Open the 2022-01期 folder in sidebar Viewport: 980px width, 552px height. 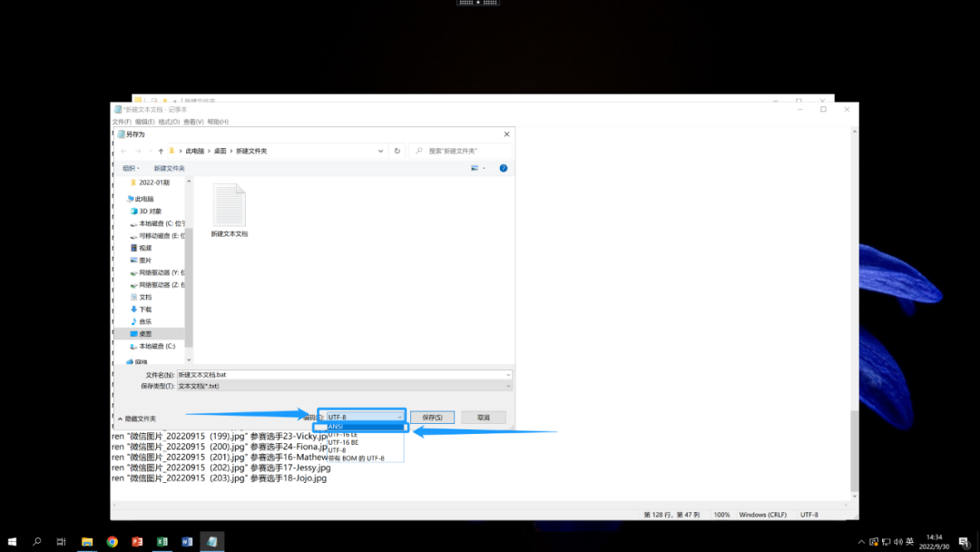click(153, 182)
